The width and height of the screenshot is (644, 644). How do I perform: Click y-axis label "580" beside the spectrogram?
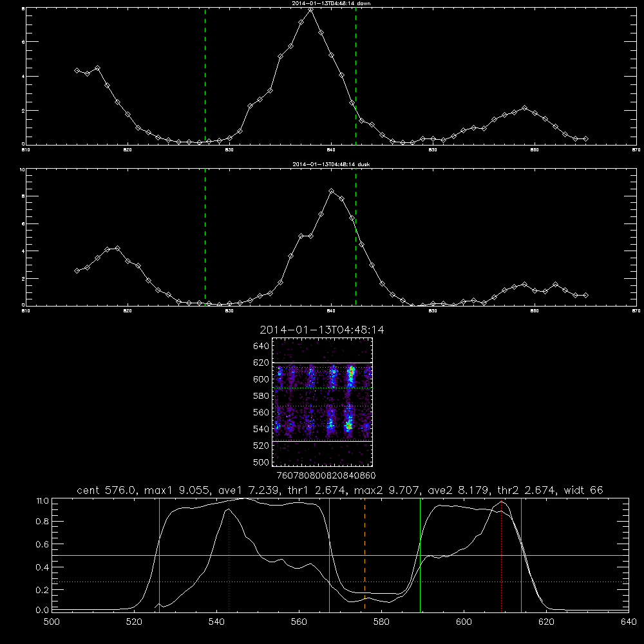[x=261, y=396]
